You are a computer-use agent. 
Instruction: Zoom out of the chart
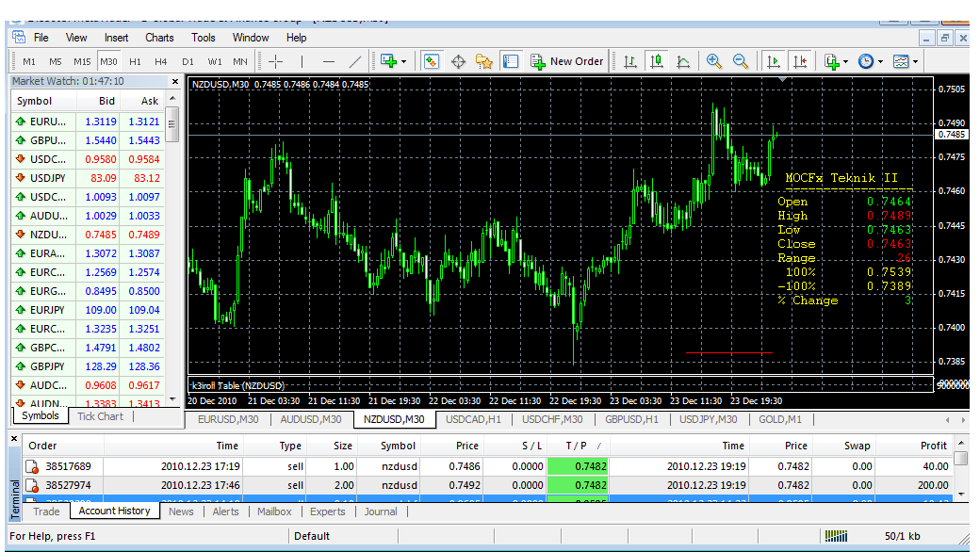click(x=741, y=61)
